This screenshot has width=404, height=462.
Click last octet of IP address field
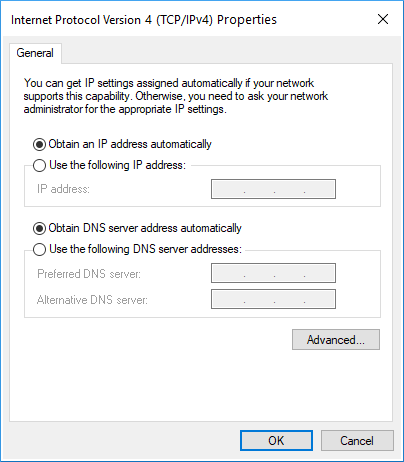pos(320,189)
